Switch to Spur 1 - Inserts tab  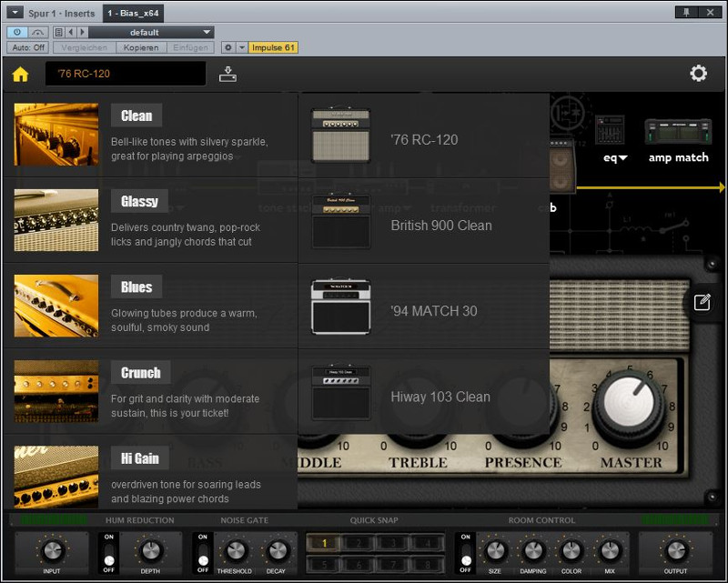tap(61, 13)
